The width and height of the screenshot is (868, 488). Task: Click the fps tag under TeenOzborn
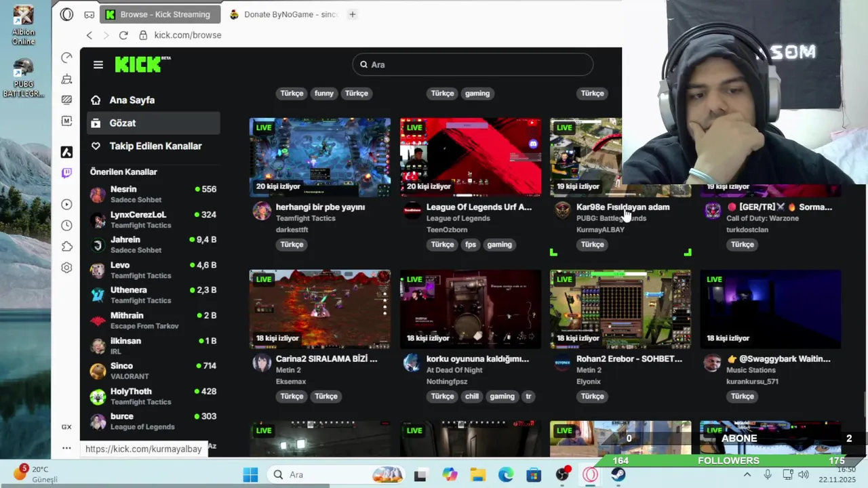tap(471, 245)
